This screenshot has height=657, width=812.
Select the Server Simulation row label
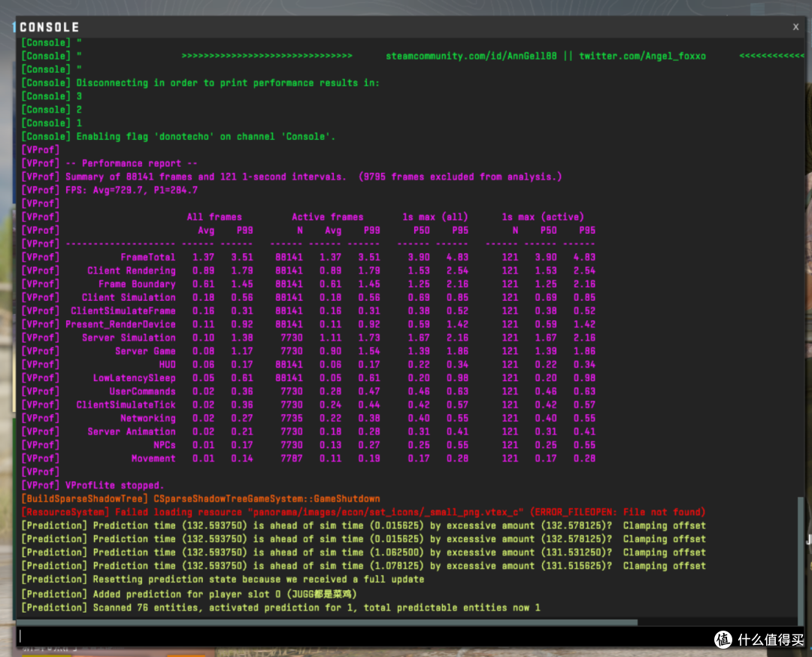tap(129, 338)
